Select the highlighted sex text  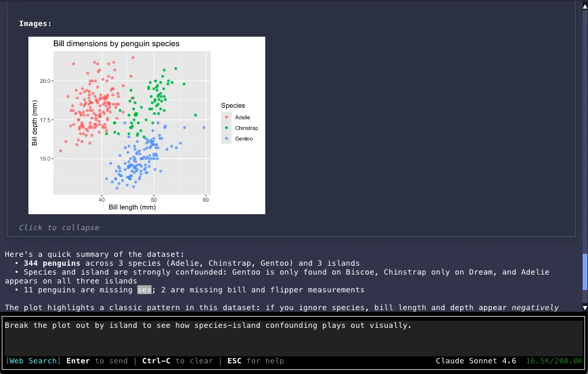click(x=144, y=290)
